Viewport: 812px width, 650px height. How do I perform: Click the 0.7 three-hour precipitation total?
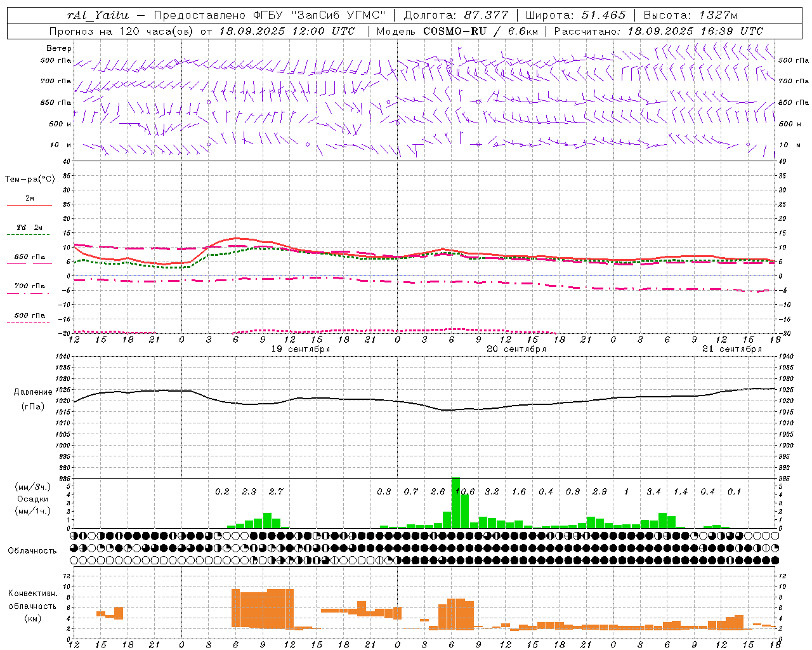coord(411,492)
